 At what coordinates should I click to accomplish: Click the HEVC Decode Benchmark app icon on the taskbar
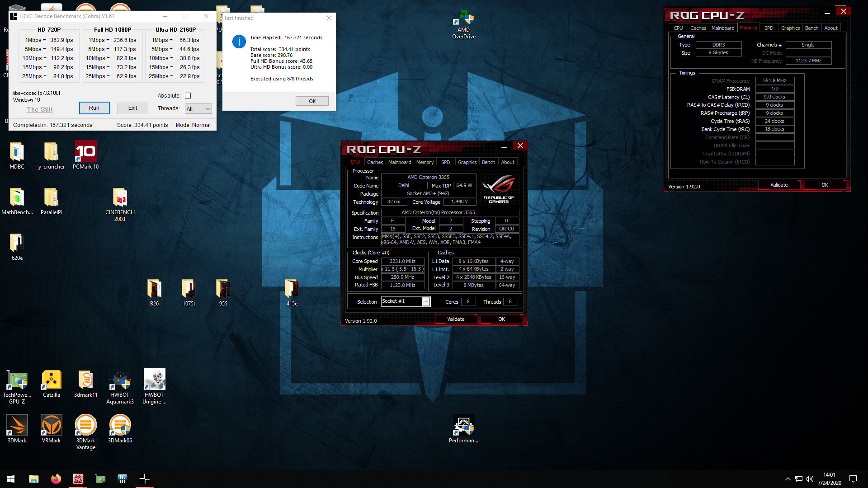[144, 479]
